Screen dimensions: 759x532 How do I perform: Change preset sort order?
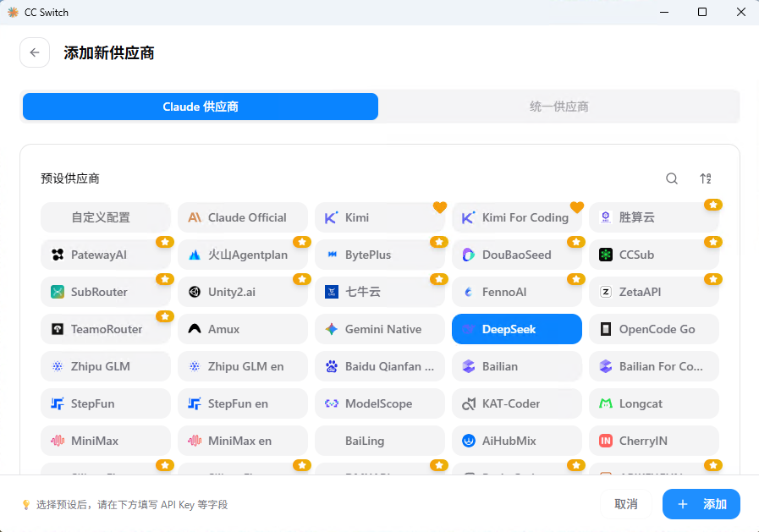706,178
